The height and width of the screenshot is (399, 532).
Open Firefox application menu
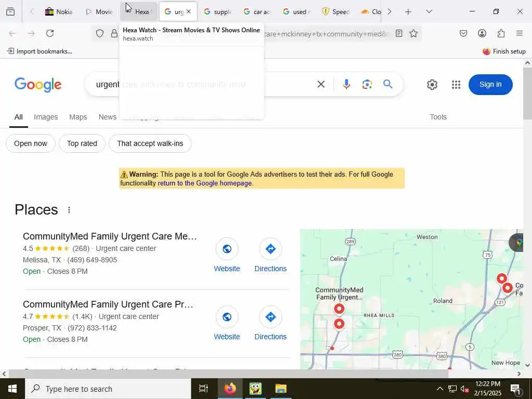[520, 33]
